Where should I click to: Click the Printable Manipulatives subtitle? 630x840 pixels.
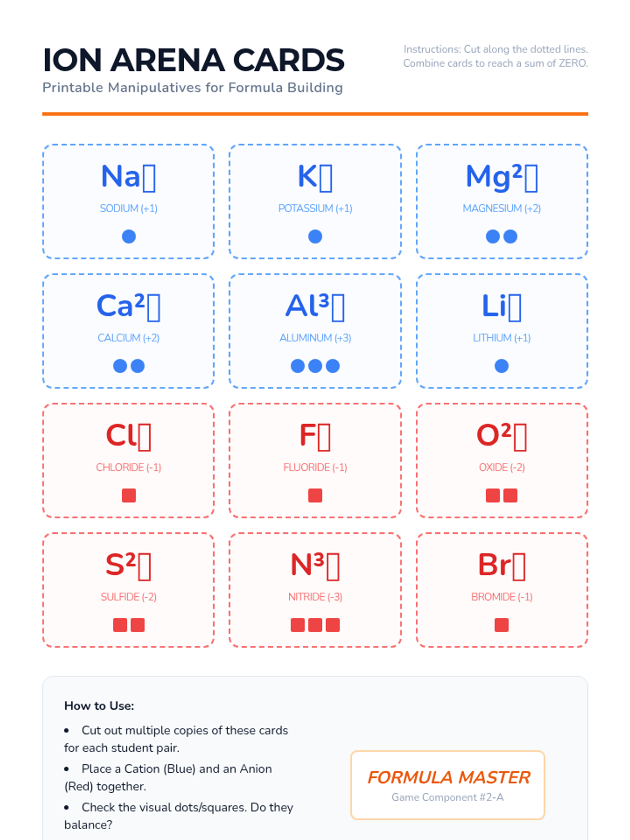point(193,88)
